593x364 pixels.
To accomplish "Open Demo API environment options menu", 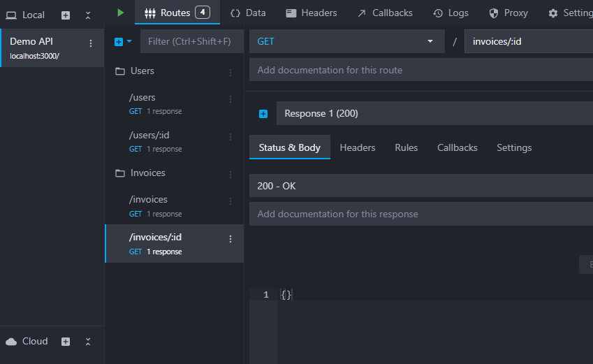I will click(90, 43).
